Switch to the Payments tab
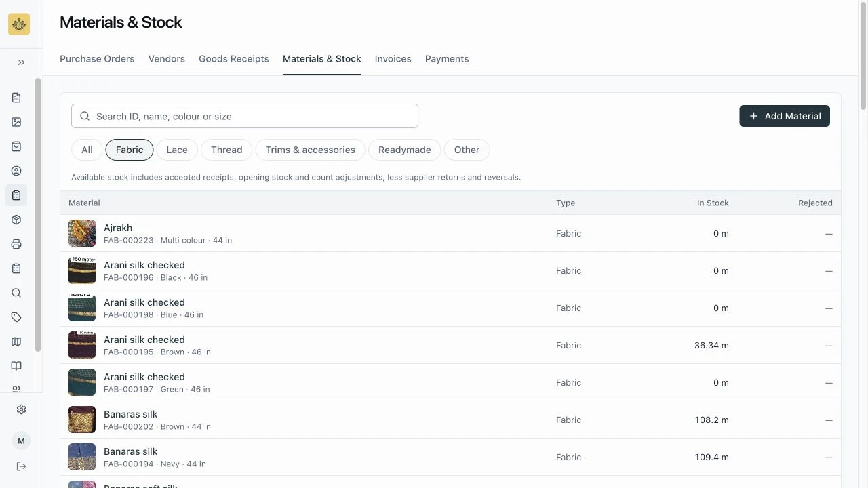Image resolution: width=868 pixels, height=488 pixels. pos(447,59)
